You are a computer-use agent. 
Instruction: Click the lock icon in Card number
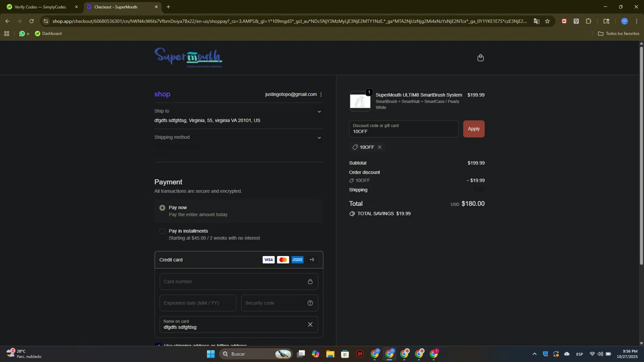(310, 281)
